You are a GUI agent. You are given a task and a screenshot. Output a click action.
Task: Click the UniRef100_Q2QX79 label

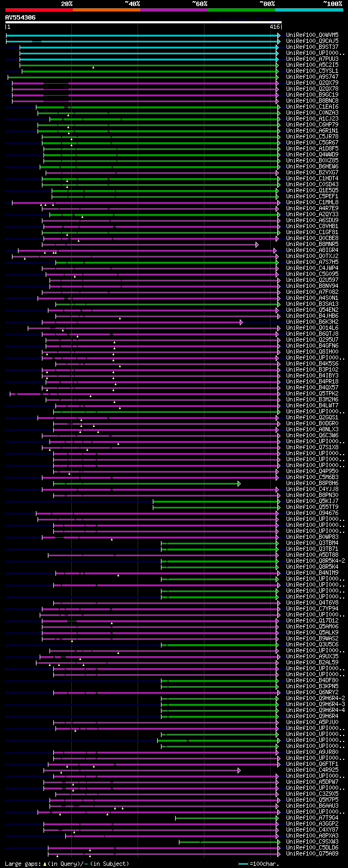tap(312, 83)
